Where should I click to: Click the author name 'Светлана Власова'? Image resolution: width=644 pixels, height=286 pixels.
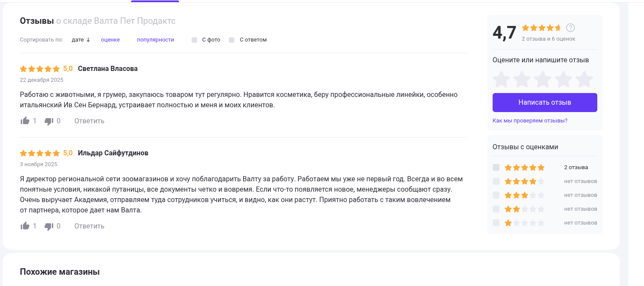108,69
